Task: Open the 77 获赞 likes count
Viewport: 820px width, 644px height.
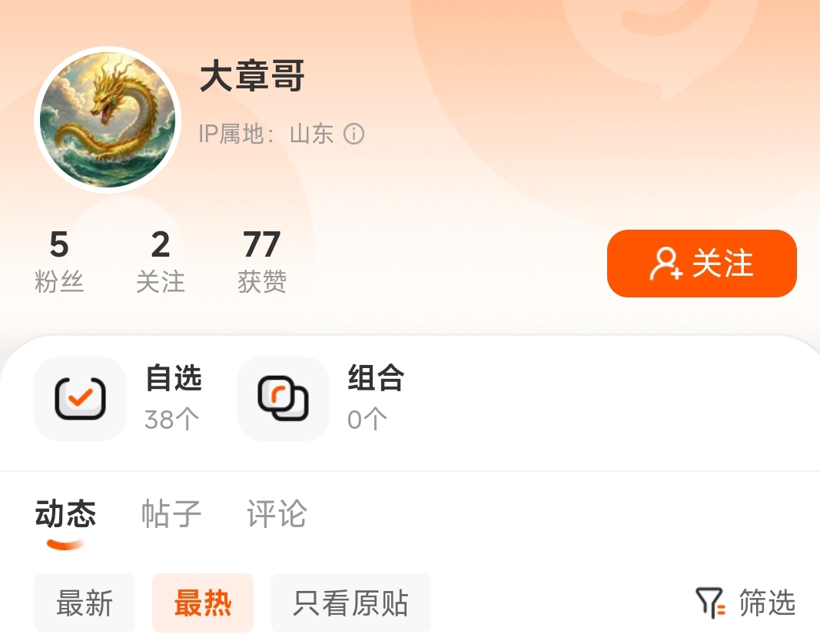Action: (x=262, y=261)
